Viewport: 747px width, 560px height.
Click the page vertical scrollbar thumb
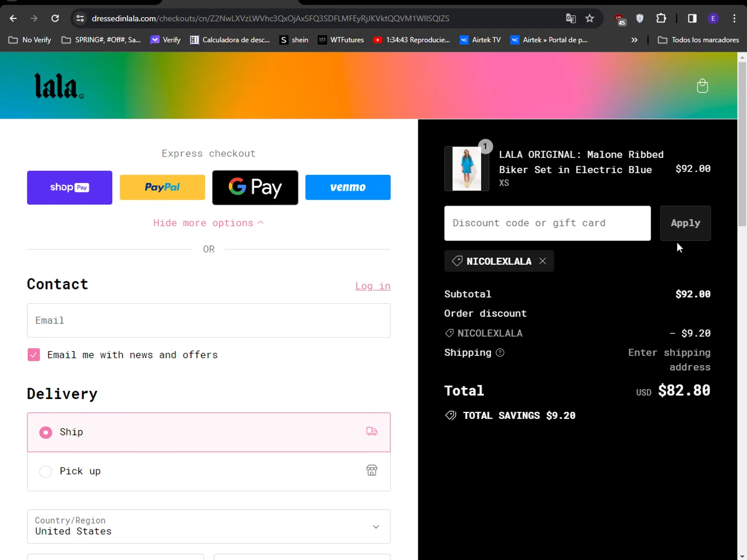pos(742,144)
